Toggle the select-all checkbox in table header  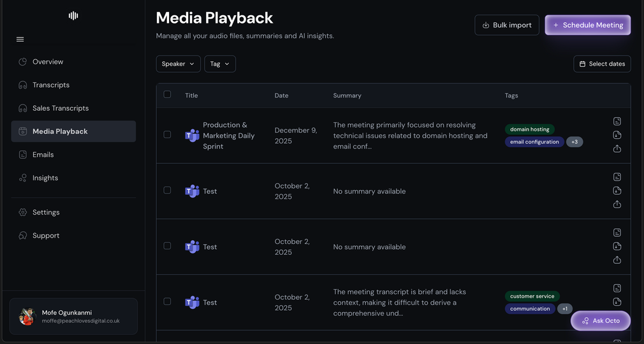[x=167, y=94]
